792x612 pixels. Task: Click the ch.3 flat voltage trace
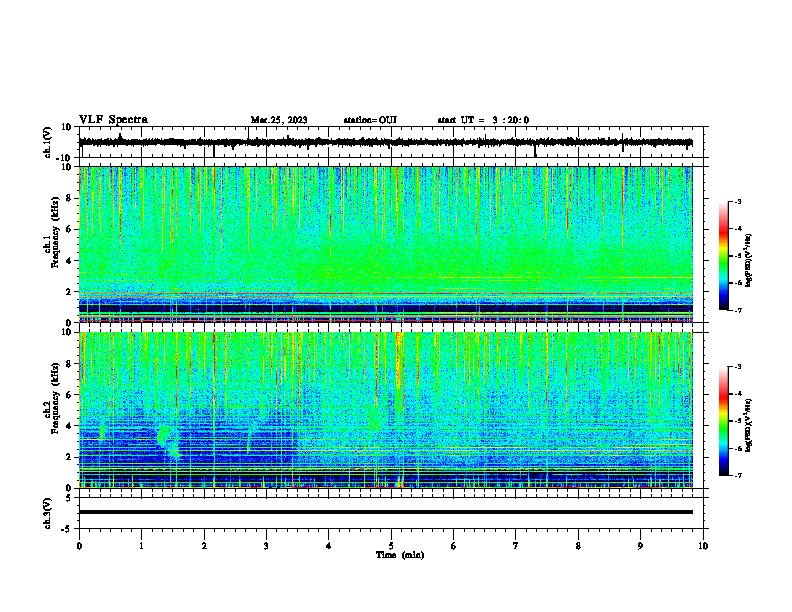click(x=385, y=512)
